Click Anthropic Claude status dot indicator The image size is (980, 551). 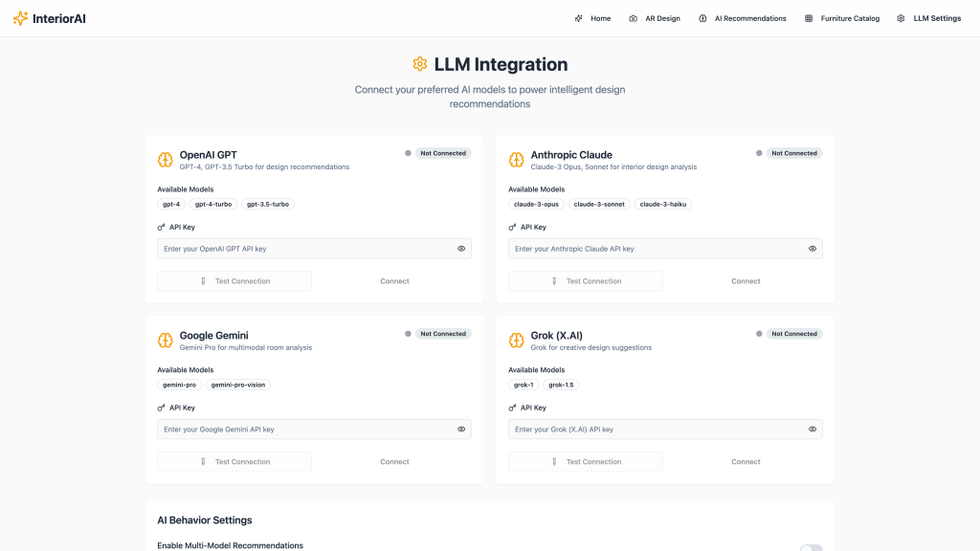(759, 153)
